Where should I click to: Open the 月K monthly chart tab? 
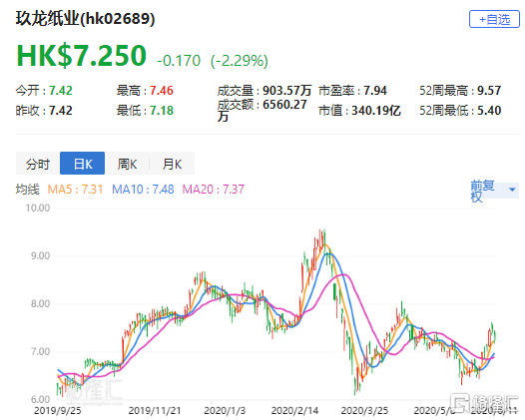[x=172, y=164]
